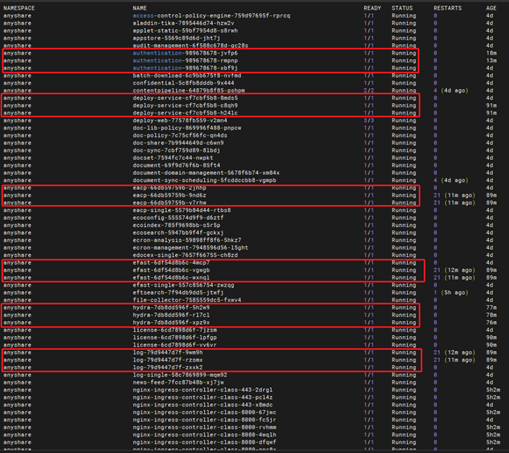Select the eftsearch-7f94db9dd5-jtwfj pod name
The image size is (509, 453).
click(178, 293)
